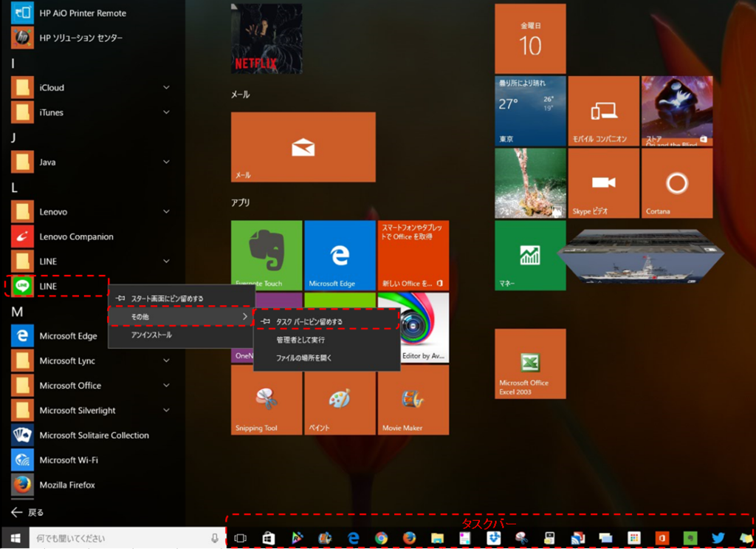Choose 管理者として実行
The width and height of the screenshot is (756, 549).
(327, 340)
